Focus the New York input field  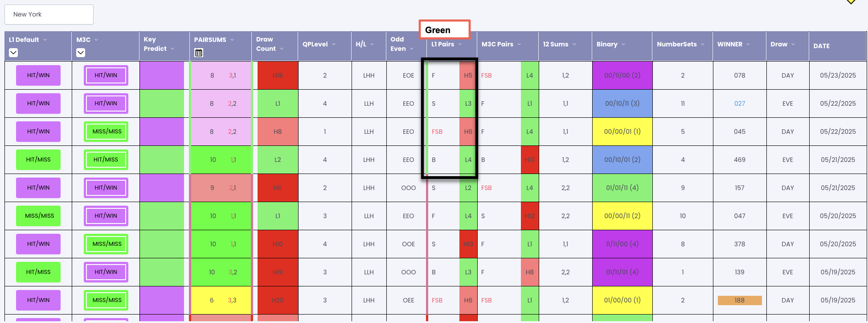pyautogui.click(x=49, y=14)
